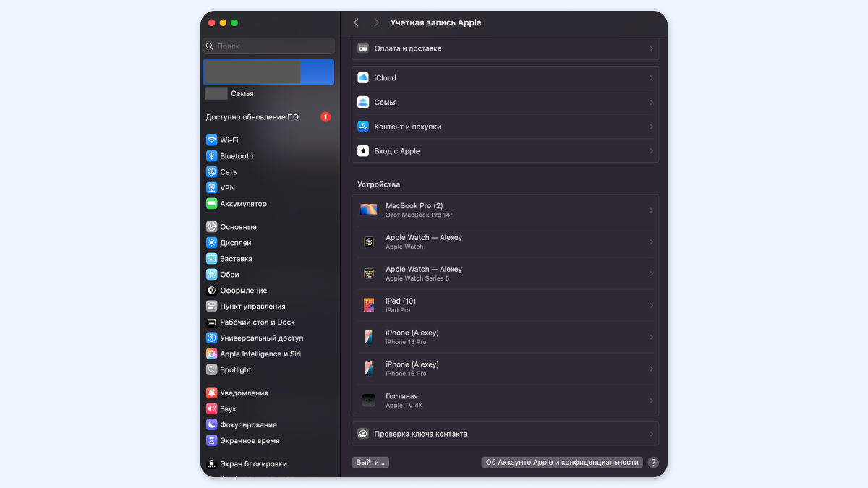The width and height of the screenshot is (868, 488).
Task: Click the Семья icon in main panel
Action: click(x=363, y=103)
